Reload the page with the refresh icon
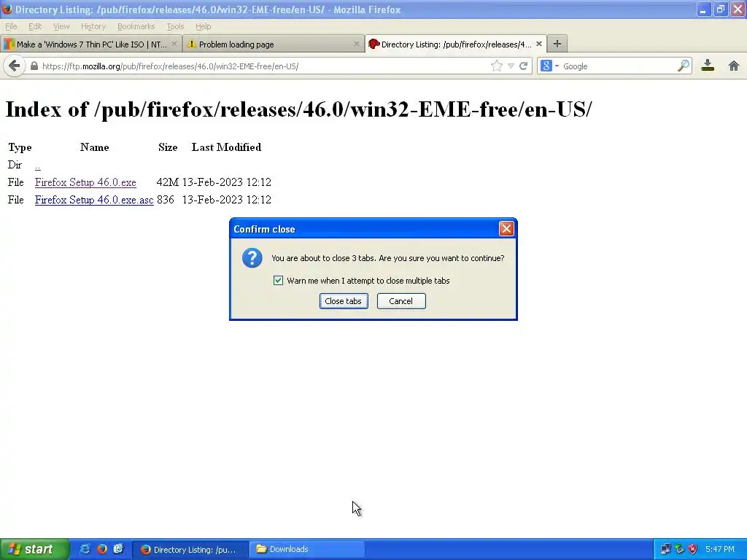The image size is (747, 560). click(x=523, y=66)
